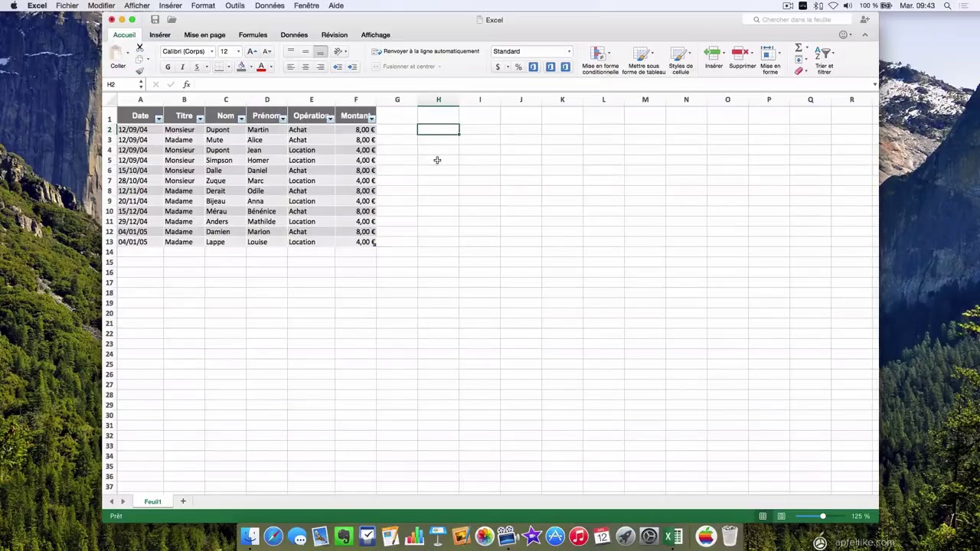
Task: Open the Date column filter dropdown
Action: click(158, 118)
